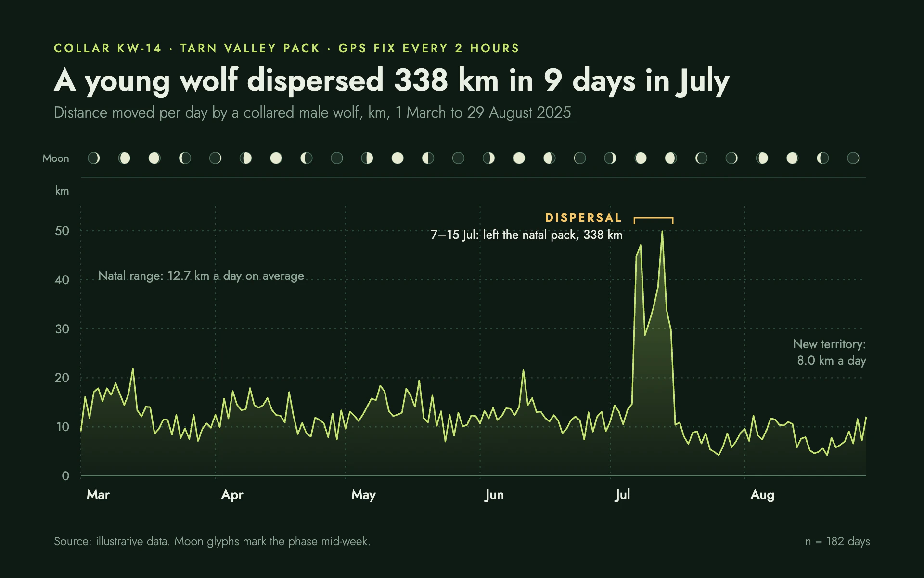
Task: Select the moon glyph directly above the Jul gridline
Action: pyautogui.click(x=610, y=158)
